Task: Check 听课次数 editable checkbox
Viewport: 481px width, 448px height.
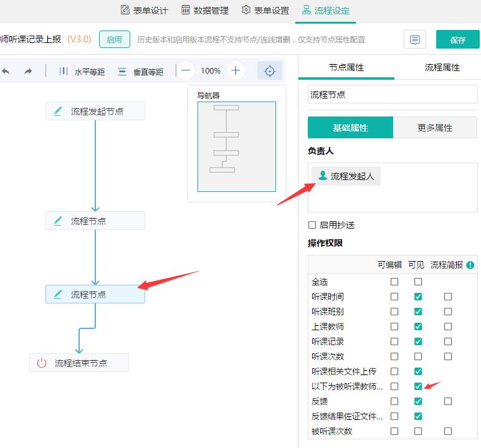Action: click(x=394, y=356)
